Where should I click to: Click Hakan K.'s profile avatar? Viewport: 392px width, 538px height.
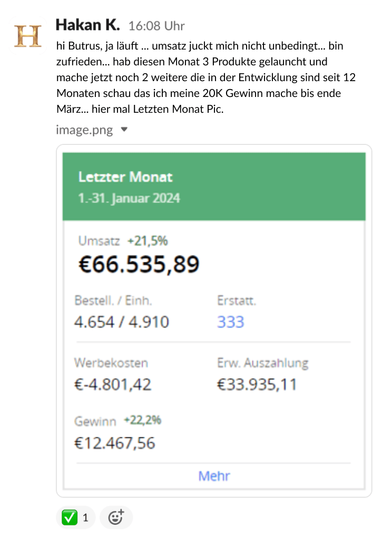point(27,36)
